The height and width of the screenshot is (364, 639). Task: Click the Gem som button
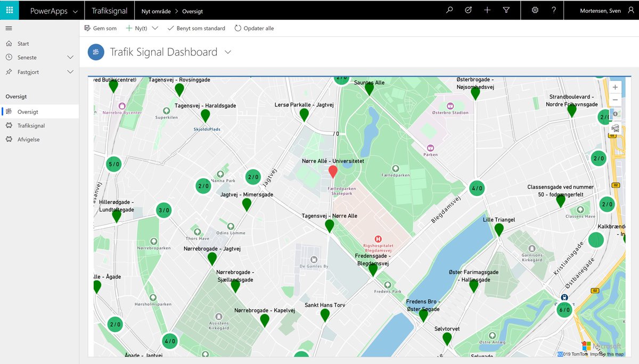[100, 28]
